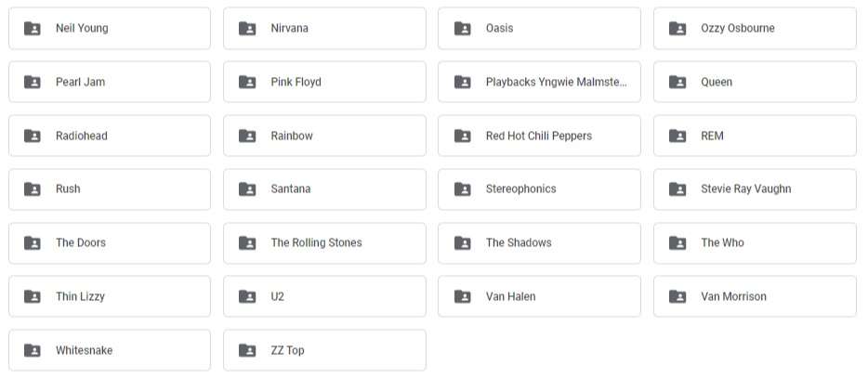This screenshot has width=868, height=378.
Task: Click the folder icon beside ZZ Top
Action: (247, 350)
